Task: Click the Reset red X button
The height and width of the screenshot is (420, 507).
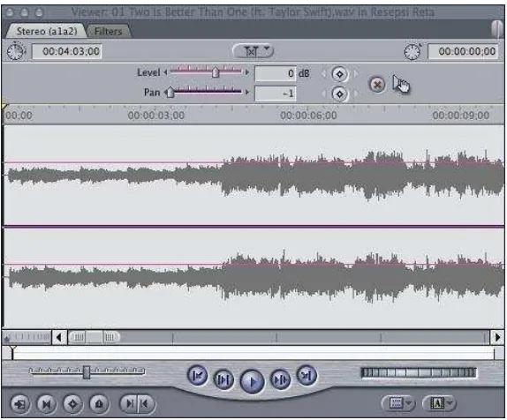Action: click(377, 85)
